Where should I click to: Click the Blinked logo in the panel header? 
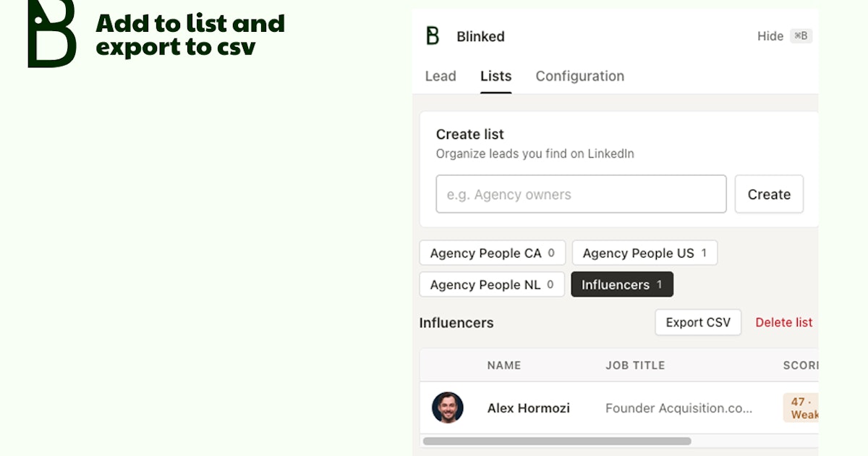433,36
